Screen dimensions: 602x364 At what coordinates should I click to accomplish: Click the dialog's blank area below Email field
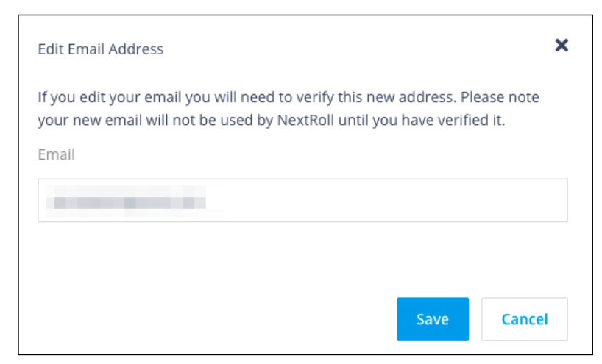pos(294,257)
